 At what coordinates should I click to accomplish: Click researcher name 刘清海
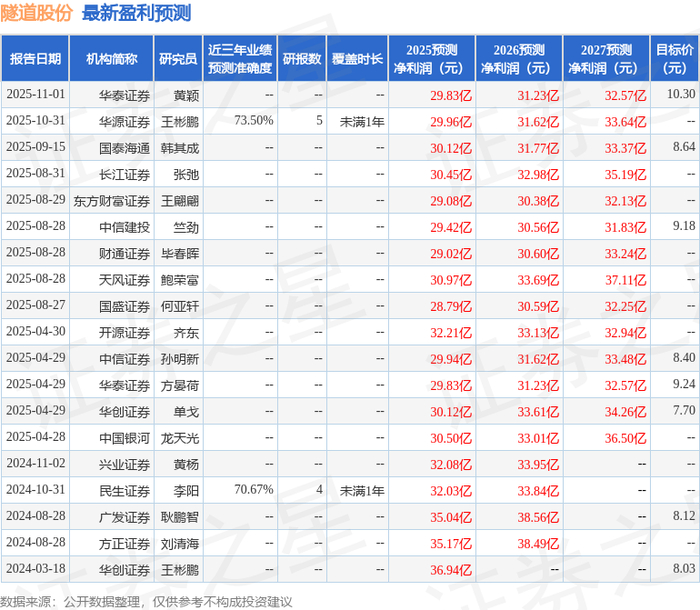[179, 543]
